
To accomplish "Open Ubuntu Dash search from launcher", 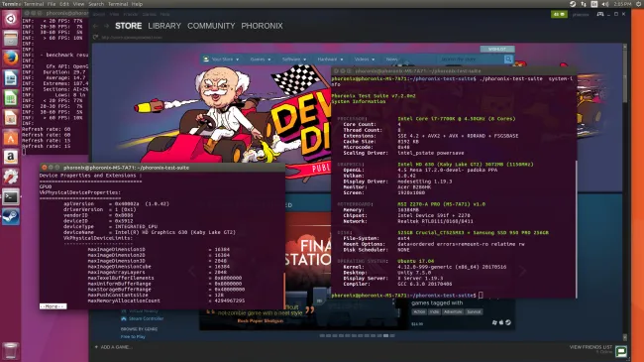I will pyautogui.click(x=11, y=19).
